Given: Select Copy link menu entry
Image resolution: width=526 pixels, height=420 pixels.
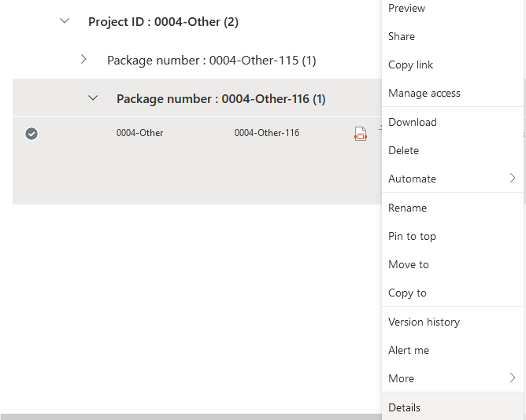Looking at the screenshot, I should click(453, 64).
